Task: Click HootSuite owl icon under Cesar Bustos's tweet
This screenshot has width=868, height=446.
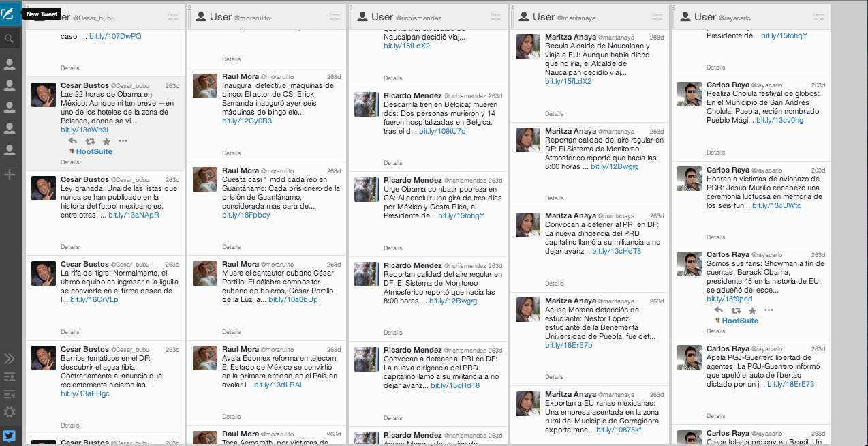Action: (x=72, y=151)
